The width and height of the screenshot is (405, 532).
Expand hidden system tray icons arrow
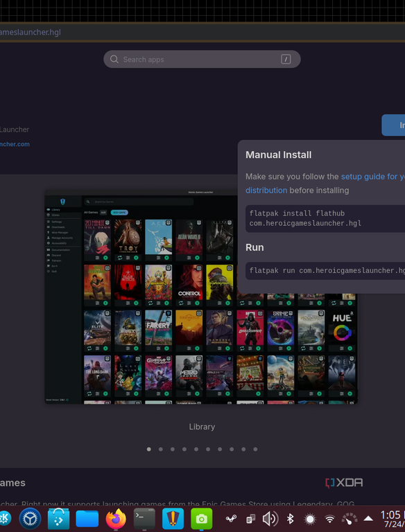368,519
